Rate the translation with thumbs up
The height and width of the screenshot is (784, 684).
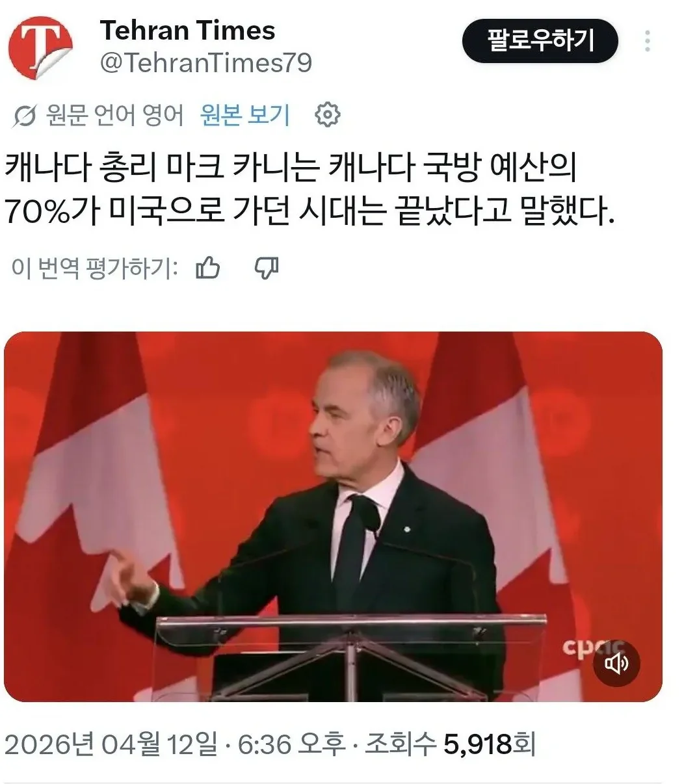click(x=208, y=267)
